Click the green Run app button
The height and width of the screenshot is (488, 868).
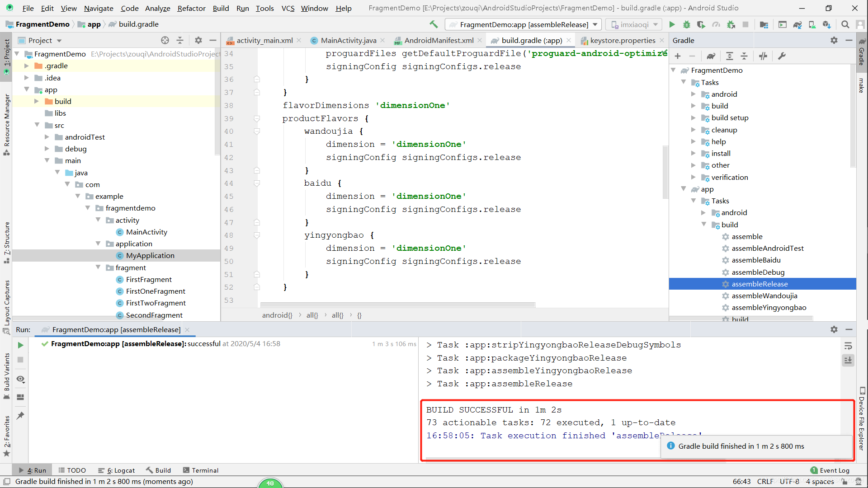pos(672,24)
